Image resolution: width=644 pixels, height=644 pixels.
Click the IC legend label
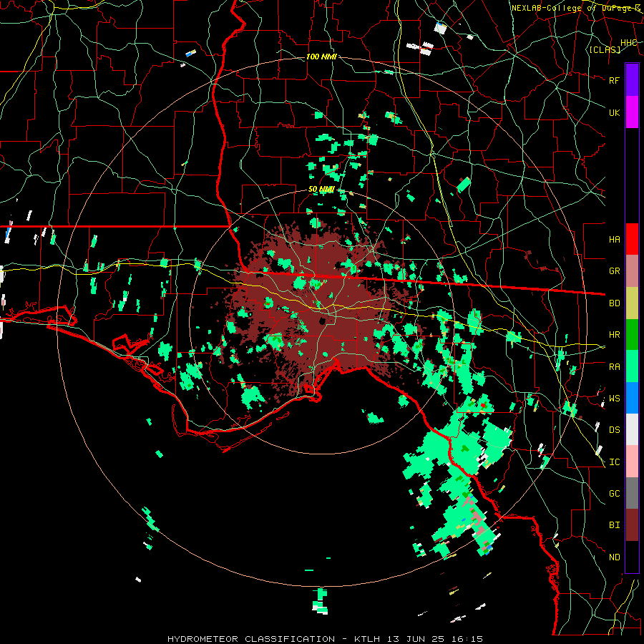(614, 462)
